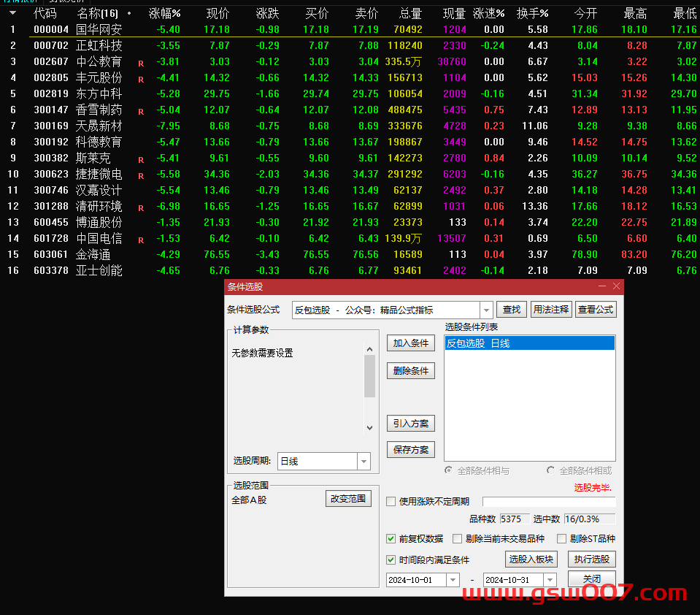This screenshot has width=700, height=615.
Task: Tick the 剔除ST品种 checkbox
Action: pos(561,538)
